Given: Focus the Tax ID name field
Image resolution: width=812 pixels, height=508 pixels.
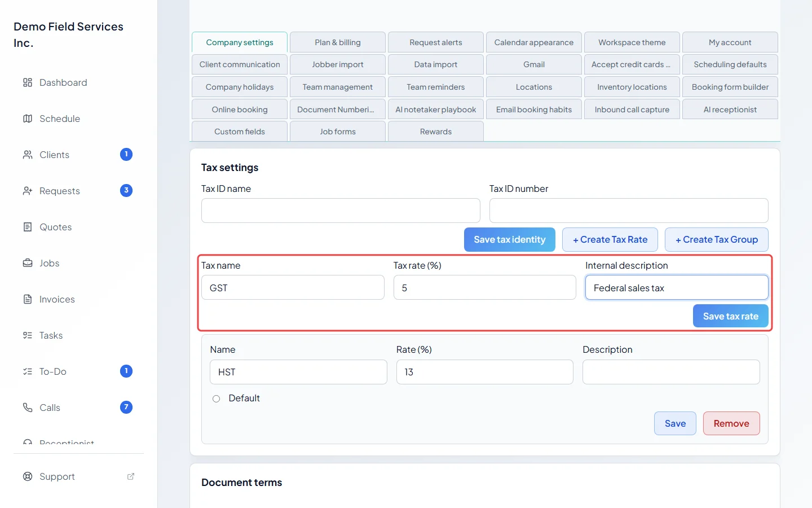Looking at the screenshot, I should [x=341, y=211].
